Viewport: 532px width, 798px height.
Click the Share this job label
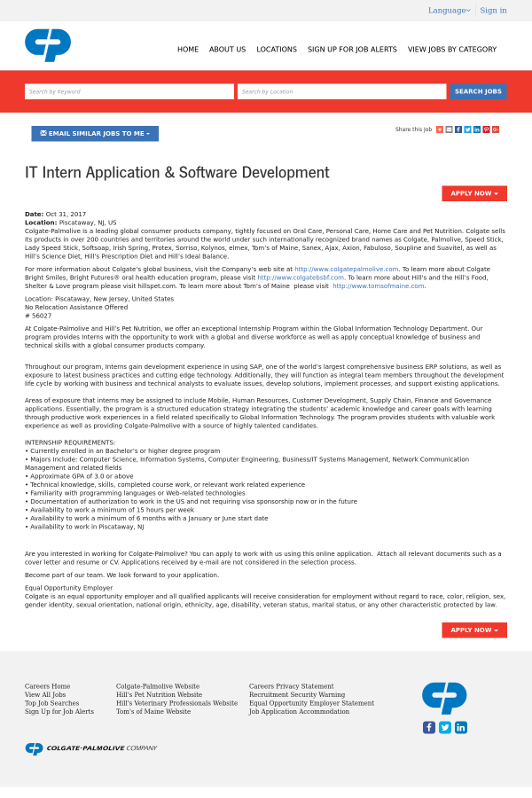(x=413, y=129)
